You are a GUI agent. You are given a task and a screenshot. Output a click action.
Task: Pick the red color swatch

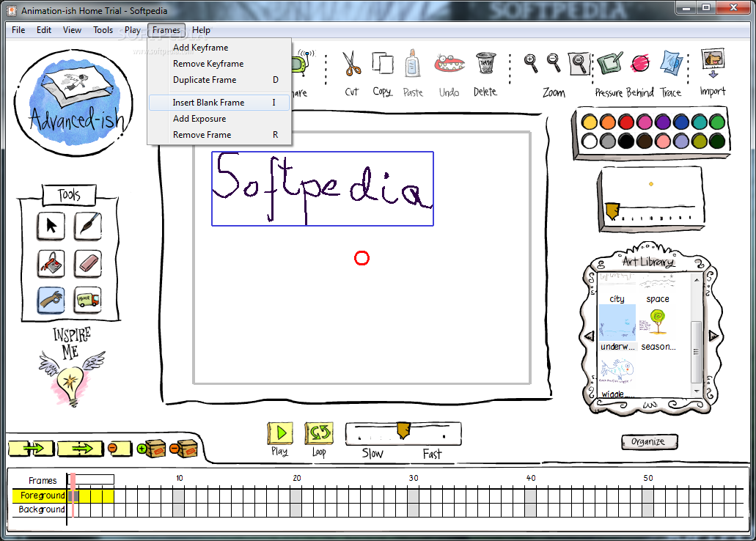click(625, 122)
